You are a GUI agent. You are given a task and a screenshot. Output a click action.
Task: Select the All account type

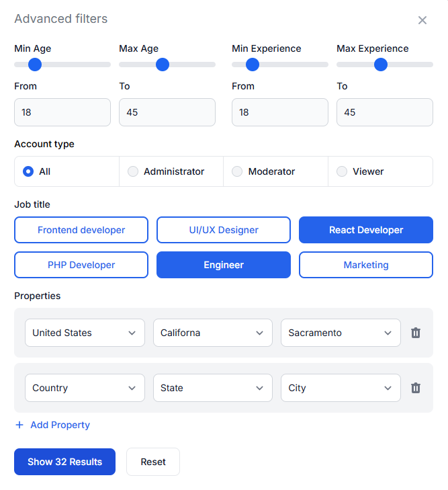click(x=28, y=171)
